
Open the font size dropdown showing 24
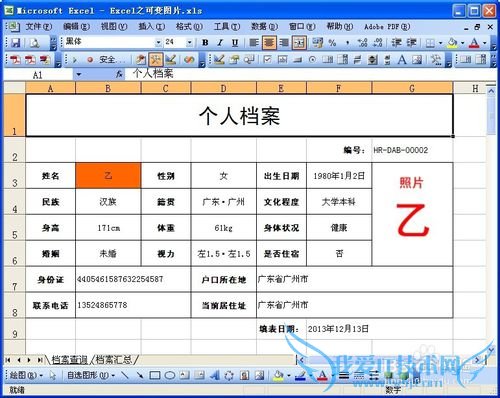pos(189,42)
